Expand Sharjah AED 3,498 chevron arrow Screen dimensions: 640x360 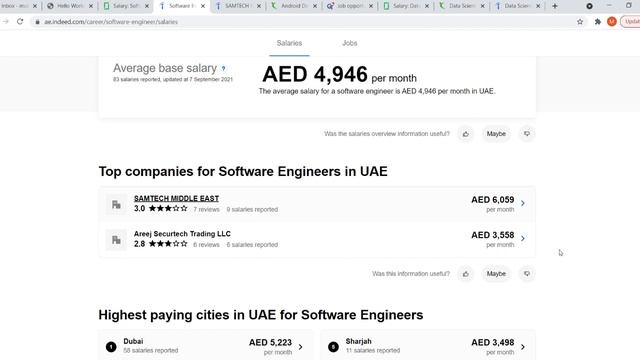point(523,347)
